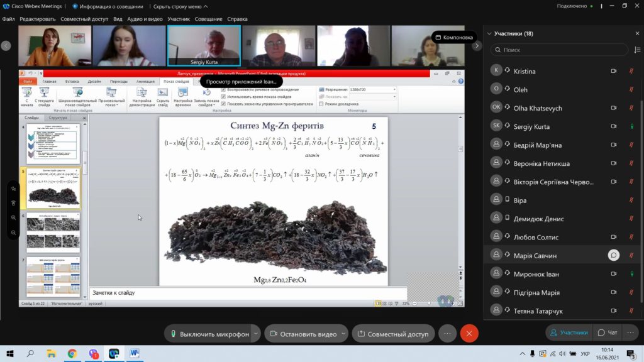644x362 pixels.
Task: Toggle 'Воспроизвести речевое сопровождение' checkbox
Action: (223, 89)
